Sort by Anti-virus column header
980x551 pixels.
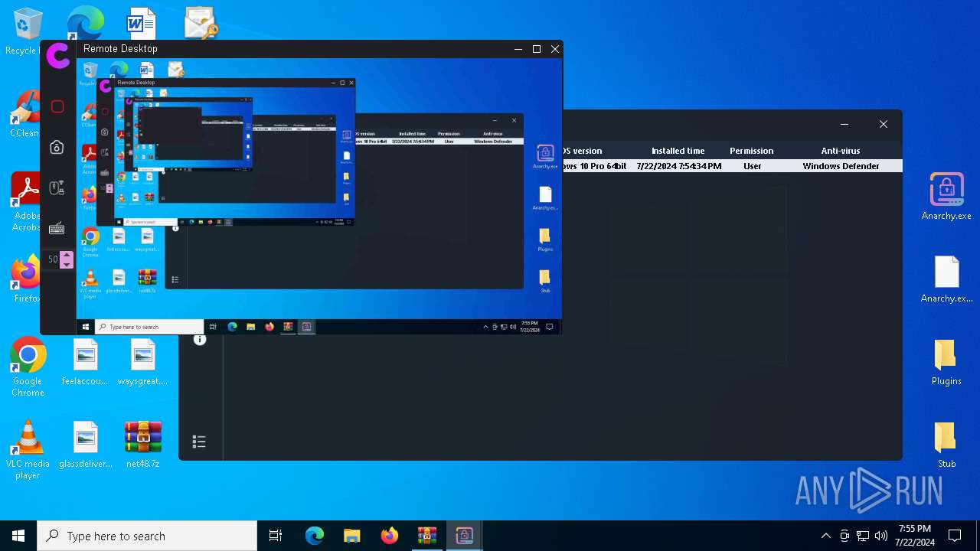click(x=841, y=151)
